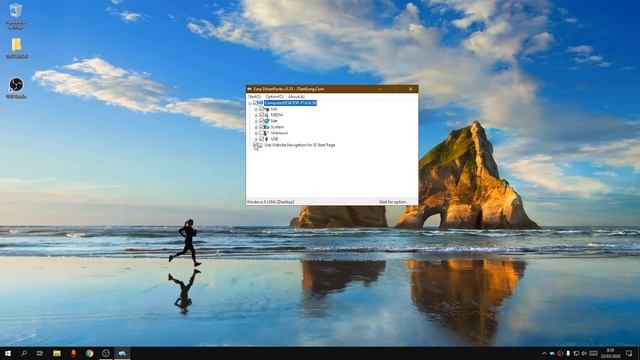
Task: Uncheck the MEDIA checkbox
Action: [x=262, y=115]
